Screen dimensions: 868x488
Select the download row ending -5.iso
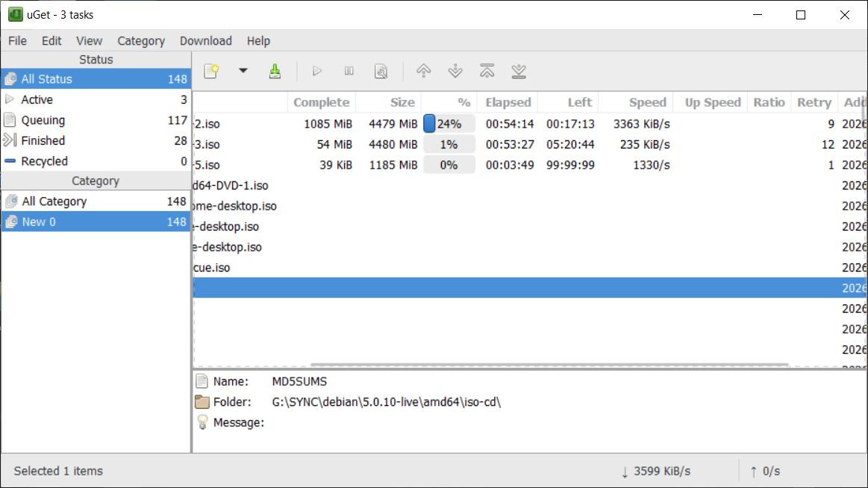(530, 165)
